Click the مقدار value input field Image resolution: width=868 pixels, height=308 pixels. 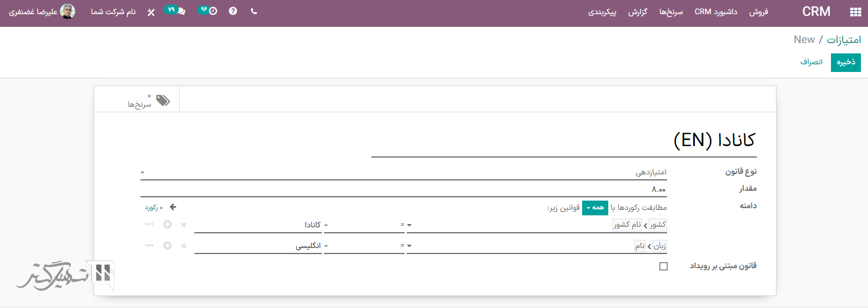(403, 189)
